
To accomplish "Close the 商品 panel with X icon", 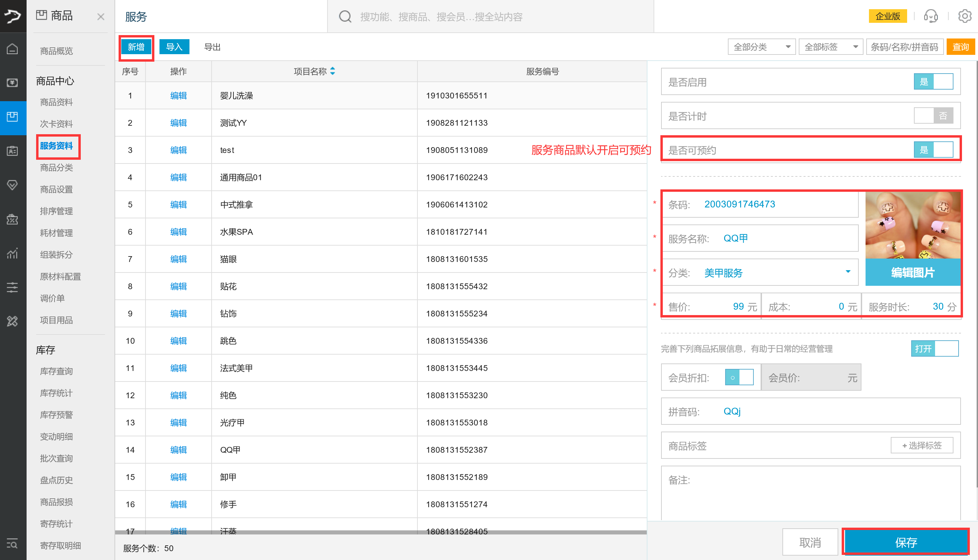I will tap(101, 17).
